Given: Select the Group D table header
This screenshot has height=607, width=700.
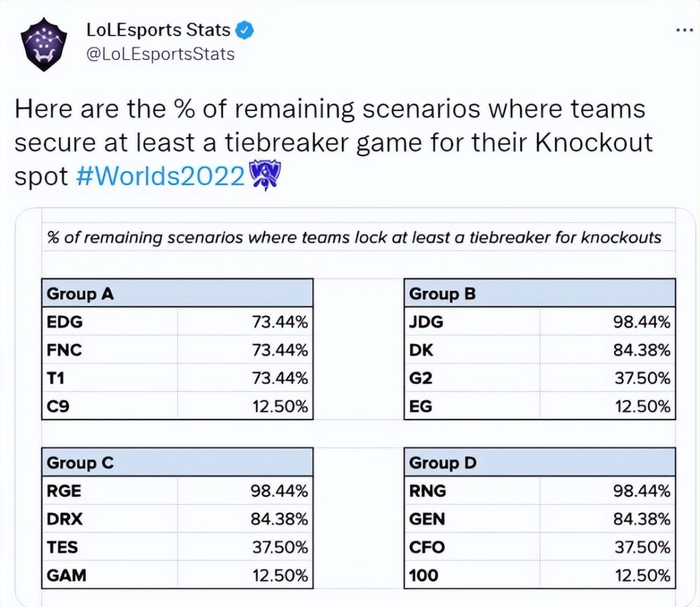Looking at the screenshot, I should tap(539, 463).
